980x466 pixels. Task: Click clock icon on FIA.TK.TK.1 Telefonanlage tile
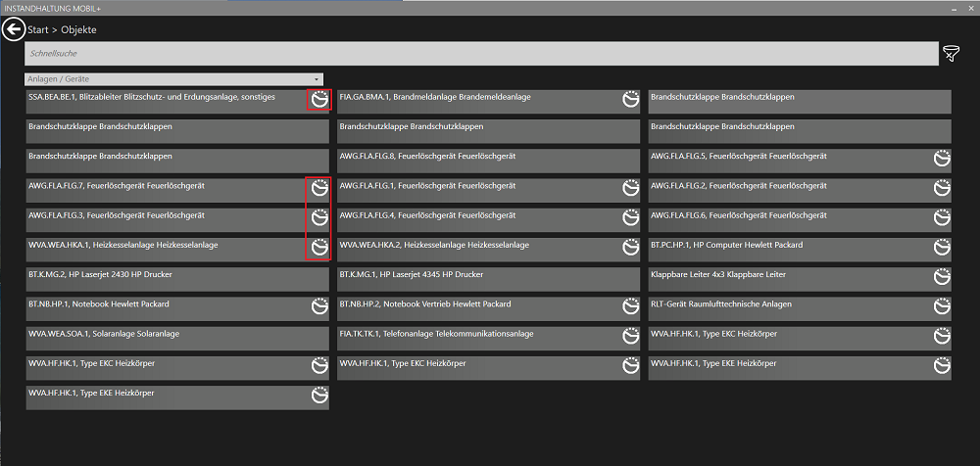click(631, 337)
